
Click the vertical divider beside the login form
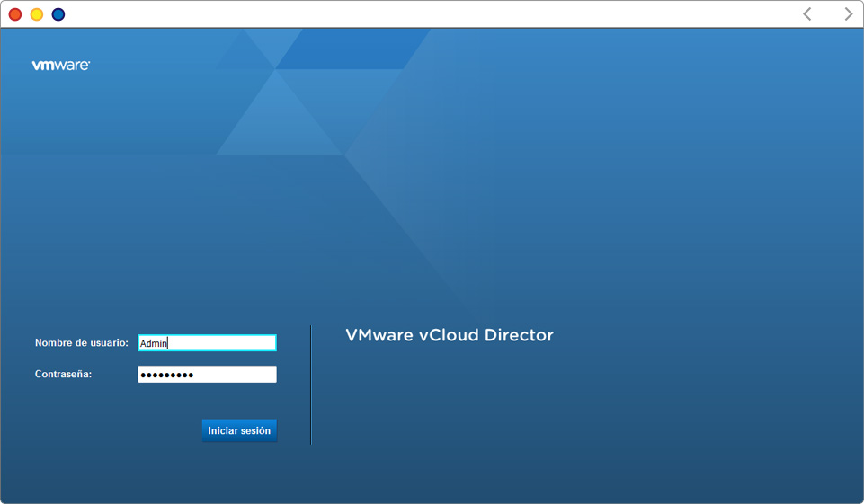(x=311, y=385)
